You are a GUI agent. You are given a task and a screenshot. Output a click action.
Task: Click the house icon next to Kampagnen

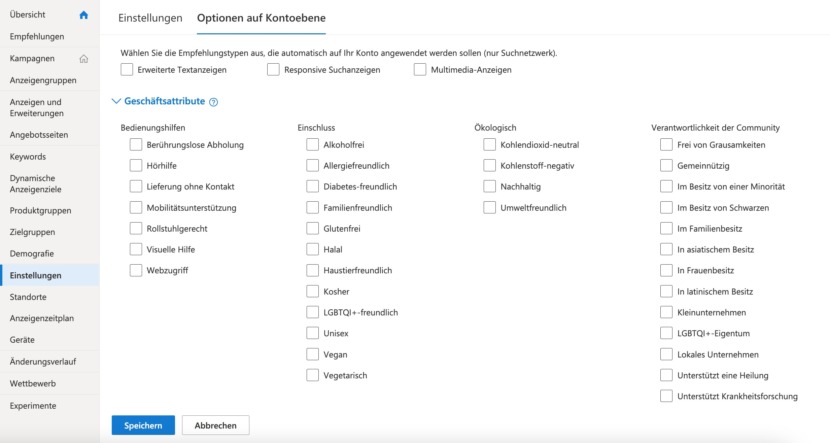pyautogui.click(x=84, y=59)
